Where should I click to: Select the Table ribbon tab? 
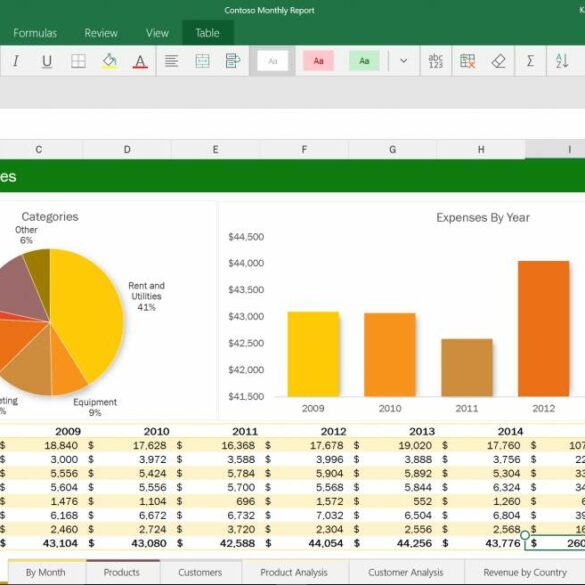pyautogui.click(x=207, y=33)
